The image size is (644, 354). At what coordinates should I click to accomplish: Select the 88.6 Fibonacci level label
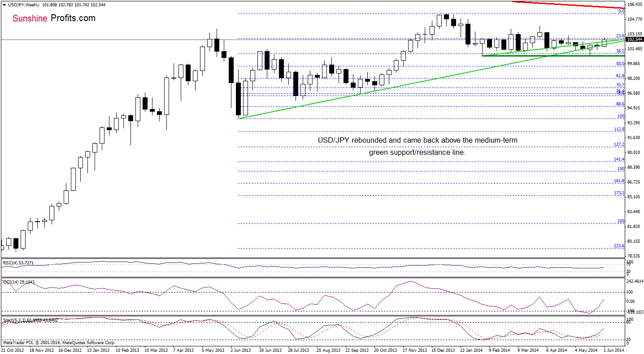pos(620,104)
